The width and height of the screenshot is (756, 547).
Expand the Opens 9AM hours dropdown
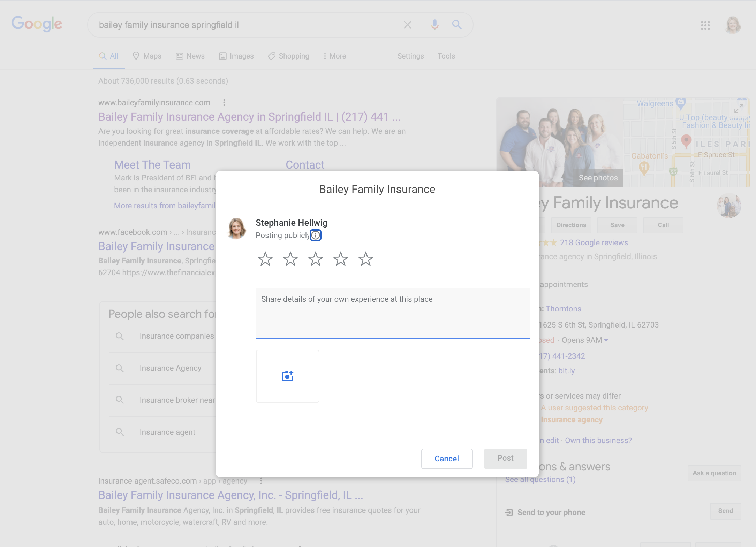click(606, 340)
